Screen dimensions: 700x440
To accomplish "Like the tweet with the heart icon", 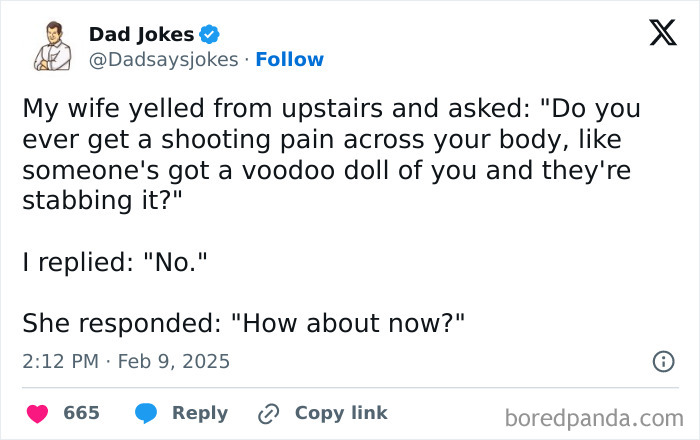I will click(38, 413).
